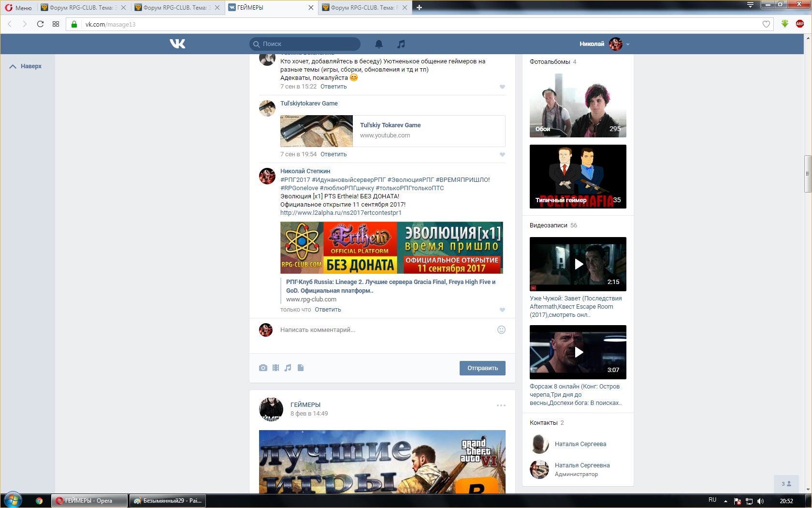Open ГЕЙМЕРЫ post author name

pyautogui.click(x=305, y=405)
